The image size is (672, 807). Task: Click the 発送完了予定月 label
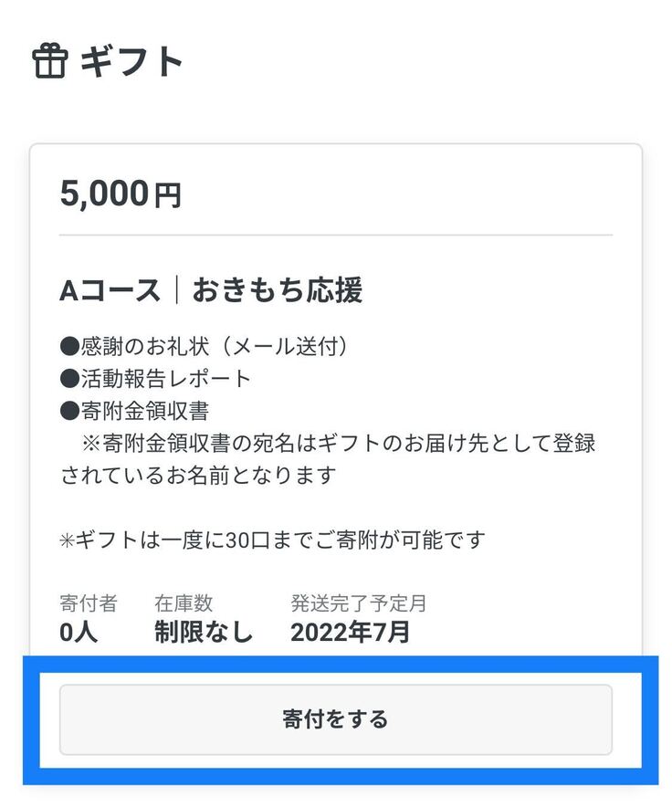click(358, 603)
